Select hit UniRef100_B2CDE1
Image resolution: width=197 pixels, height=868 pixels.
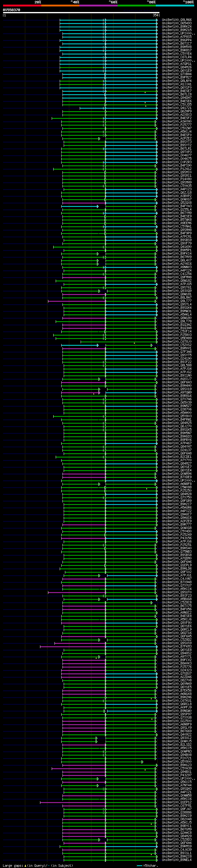click(177, 457)
